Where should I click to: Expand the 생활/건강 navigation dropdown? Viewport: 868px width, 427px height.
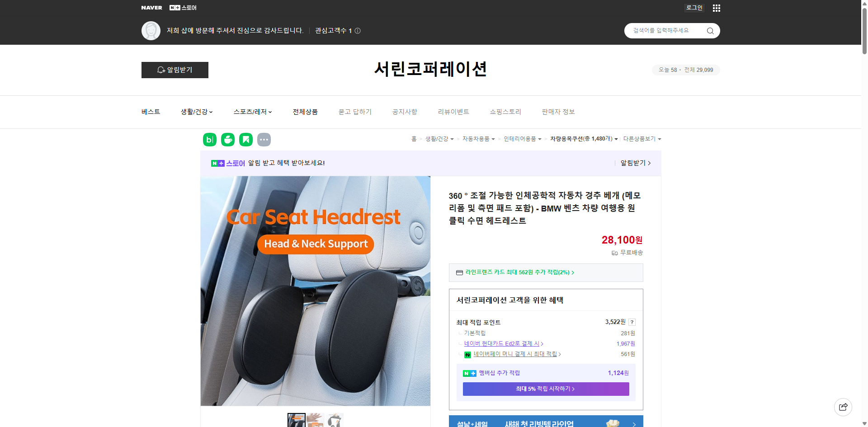pyautogui.click(x=196, y=112)
